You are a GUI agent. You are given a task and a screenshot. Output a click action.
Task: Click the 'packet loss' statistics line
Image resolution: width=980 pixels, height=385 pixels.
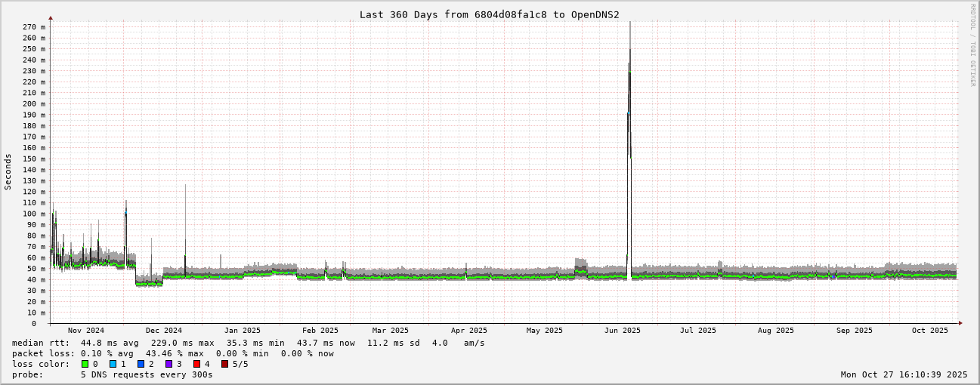pos(172,353)
